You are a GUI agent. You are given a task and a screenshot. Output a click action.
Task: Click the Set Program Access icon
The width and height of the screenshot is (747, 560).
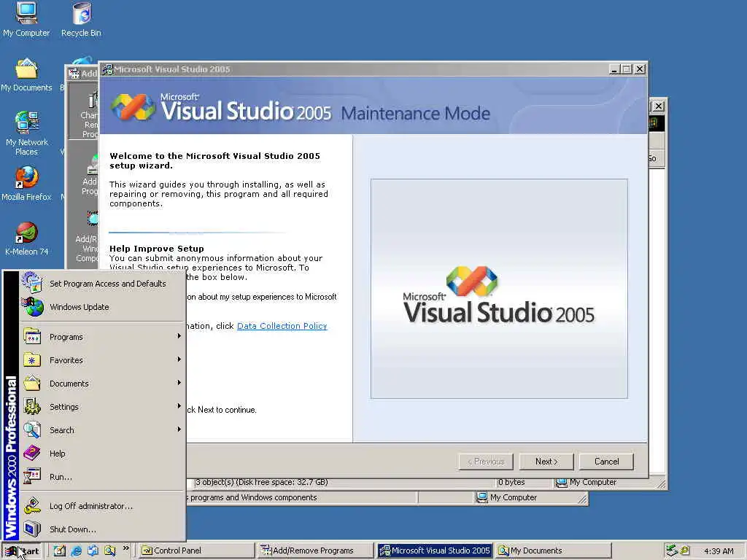(32, 282)
